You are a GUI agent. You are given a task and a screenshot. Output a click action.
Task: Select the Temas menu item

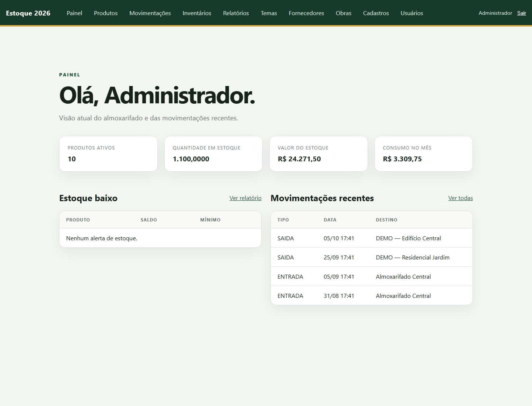pos(269,13)
